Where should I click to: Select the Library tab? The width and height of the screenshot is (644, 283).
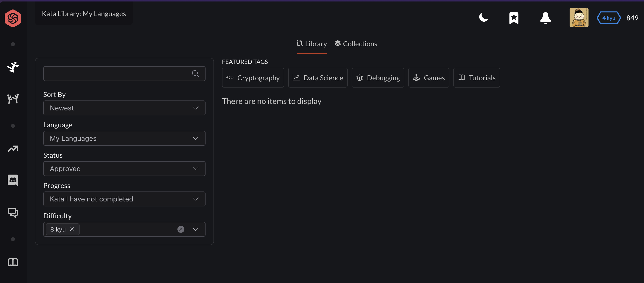[312, 44]
